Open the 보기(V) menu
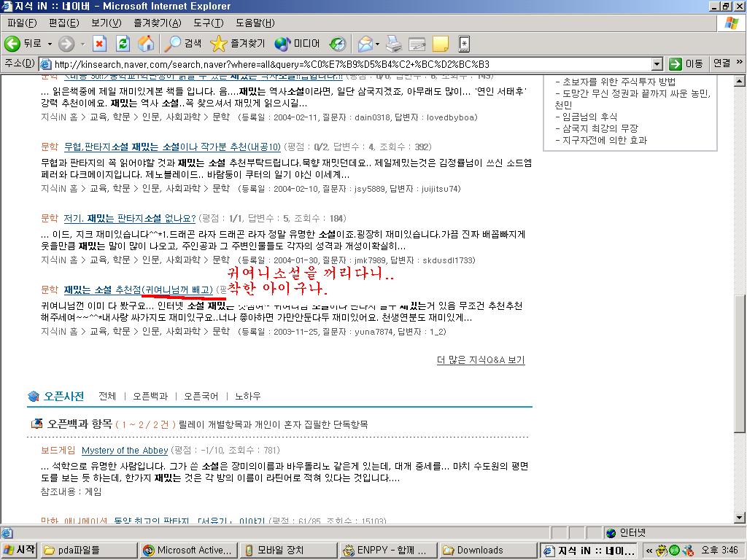Screen dimensions: 747x560 point(106,23)
